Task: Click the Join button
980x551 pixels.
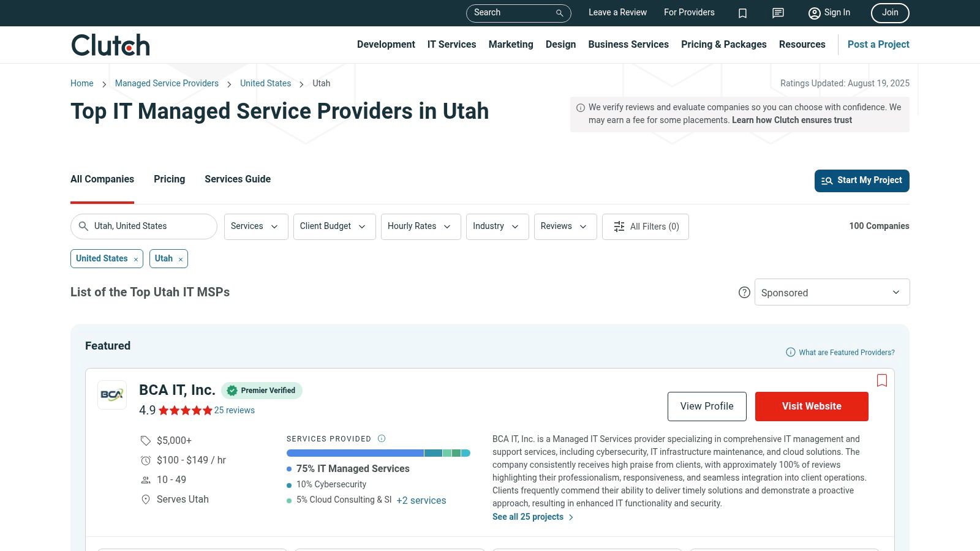Action: [x=890, y=13]
